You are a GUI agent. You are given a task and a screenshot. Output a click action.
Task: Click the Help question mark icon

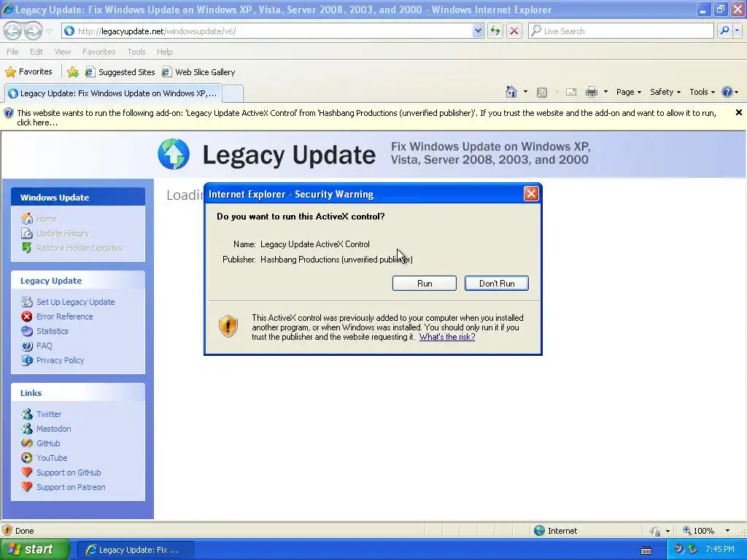[727, 92]
